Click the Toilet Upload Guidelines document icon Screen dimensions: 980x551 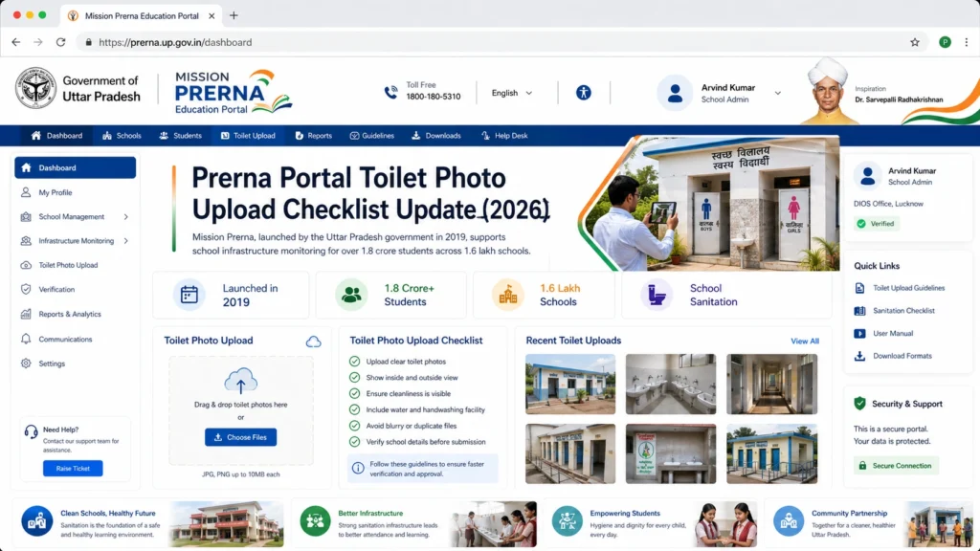[x=860, y=288]
